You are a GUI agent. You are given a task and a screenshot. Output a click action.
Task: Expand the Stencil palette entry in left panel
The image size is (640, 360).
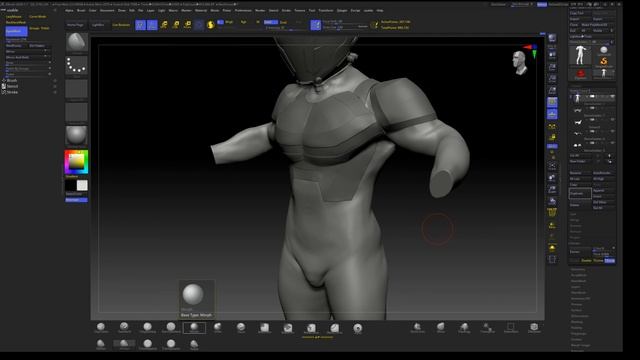point(12,86)
